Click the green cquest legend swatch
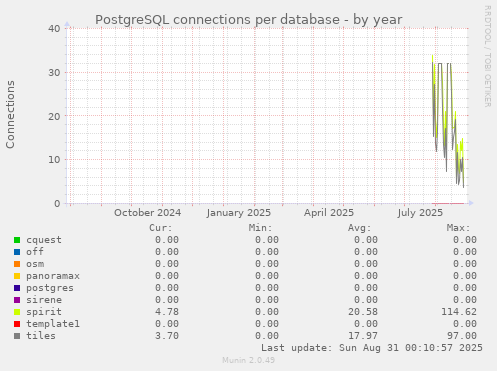497x371 pixels. pos(17,240)
